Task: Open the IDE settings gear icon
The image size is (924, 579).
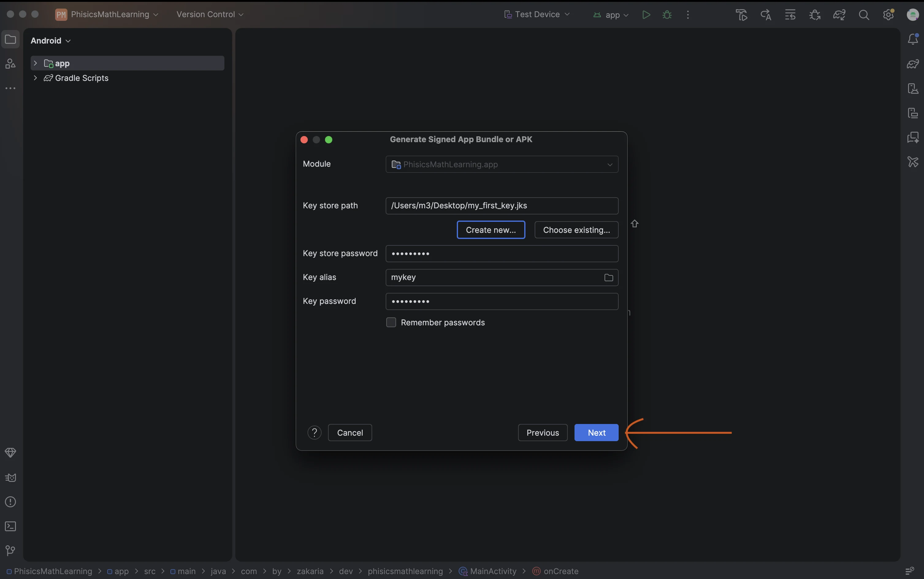Action: tap(888, 15)
